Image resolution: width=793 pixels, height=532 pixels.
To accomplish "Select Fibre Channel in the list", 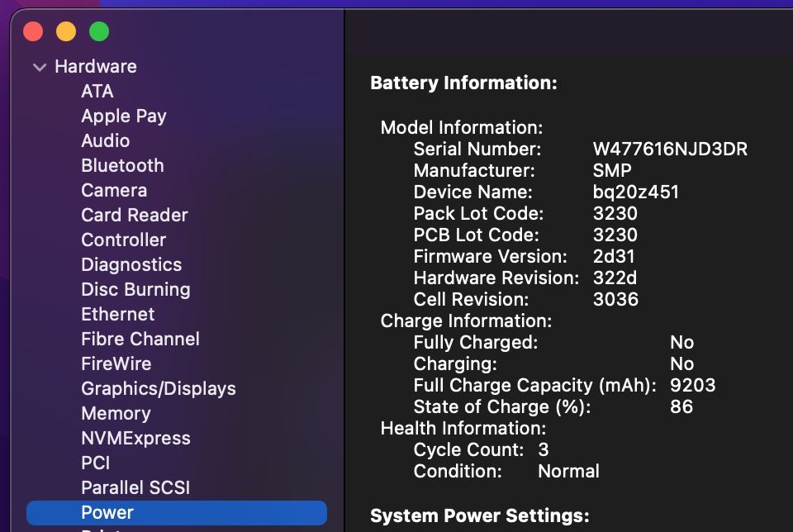I will (140, 340).
